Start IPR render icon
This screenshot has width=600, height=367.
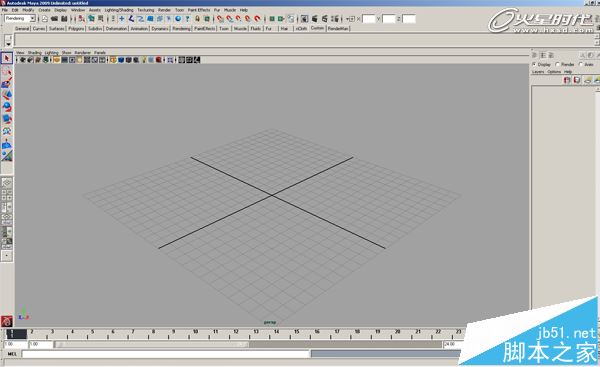[324, 18]
